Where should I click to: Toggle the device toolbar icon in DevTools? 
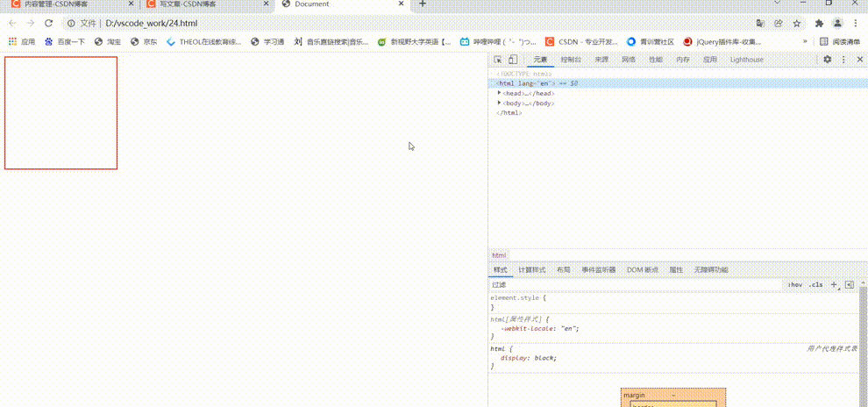click(512, 60)
